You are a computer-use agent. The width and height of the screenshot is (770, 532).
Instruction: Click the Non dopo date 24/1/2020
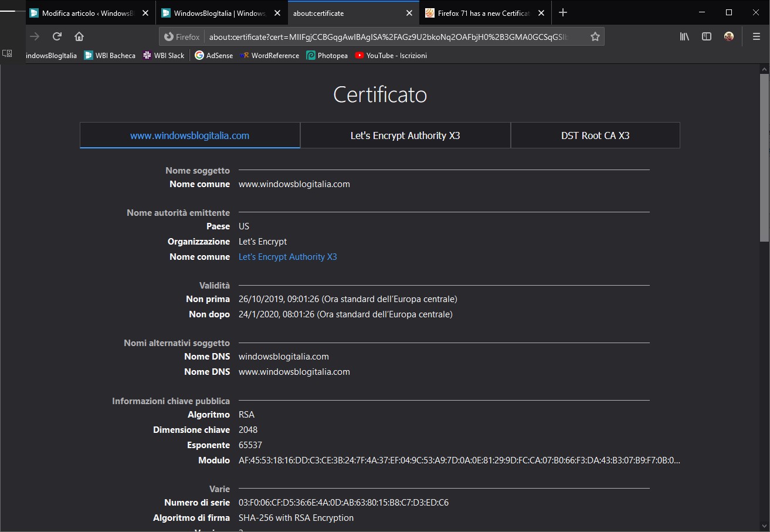pos(345,314)
